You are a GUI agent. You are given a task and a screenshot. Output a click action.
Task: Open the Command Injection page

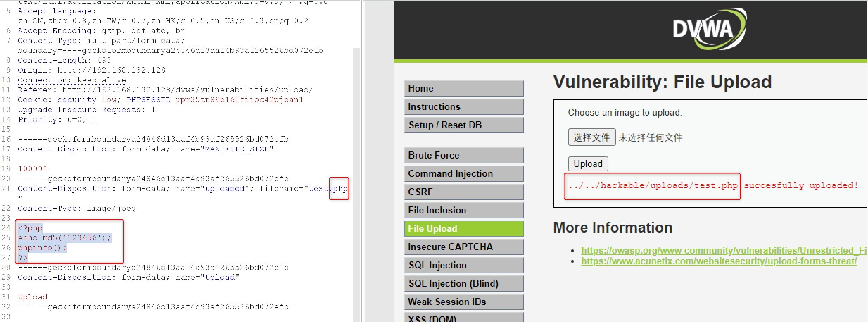tap(464, 174)
